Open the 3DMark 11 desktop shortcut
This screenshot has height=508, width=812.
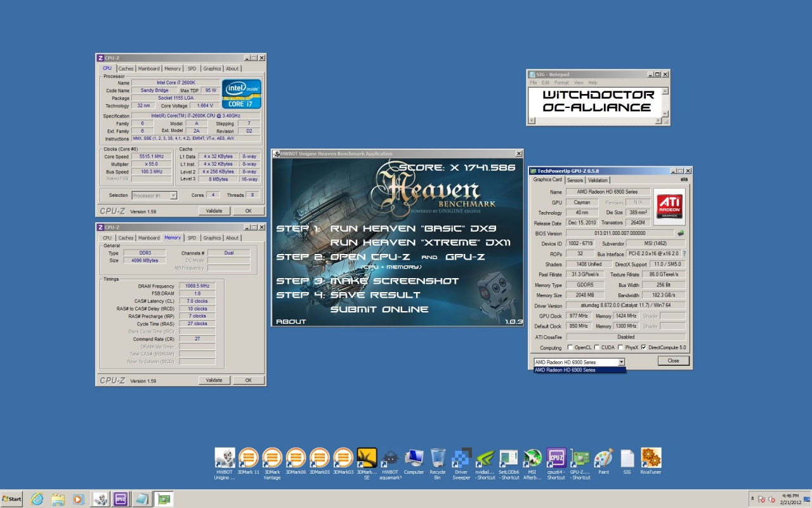pos(248,458)
